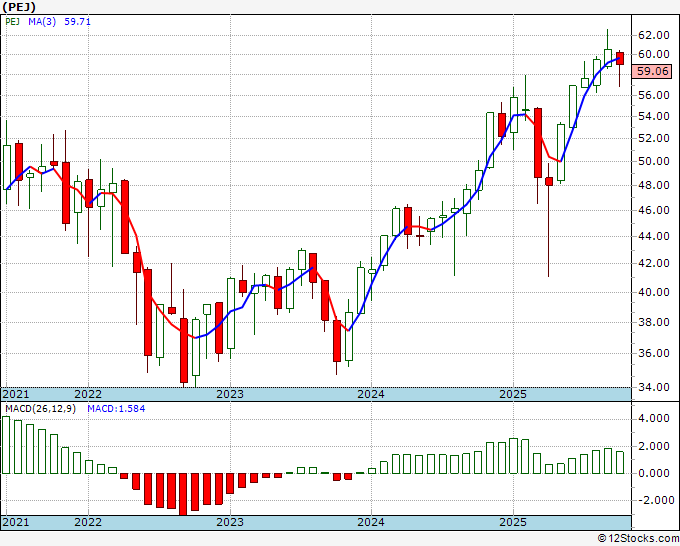Click the 52.00 price axis label
680x546 pixels.
pyautogui.click(x=654, y=138)
